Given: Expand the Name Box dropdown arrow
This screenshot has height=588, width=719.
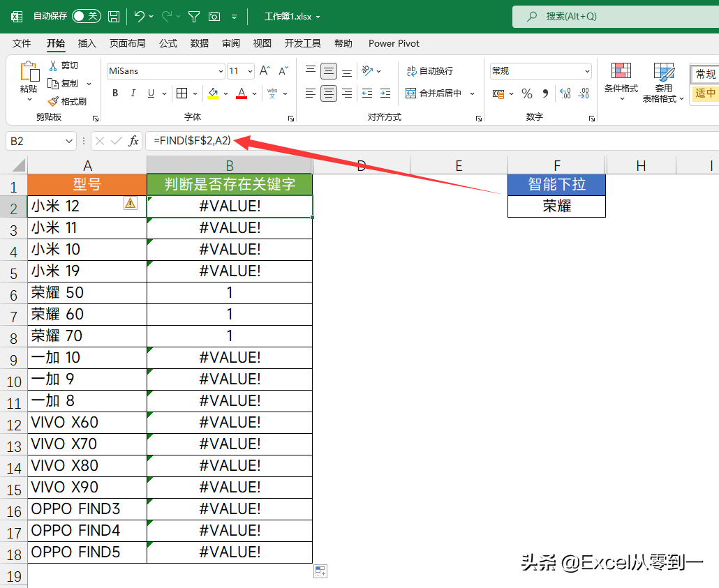Looking at the screenshot, I should coord(69,141).
